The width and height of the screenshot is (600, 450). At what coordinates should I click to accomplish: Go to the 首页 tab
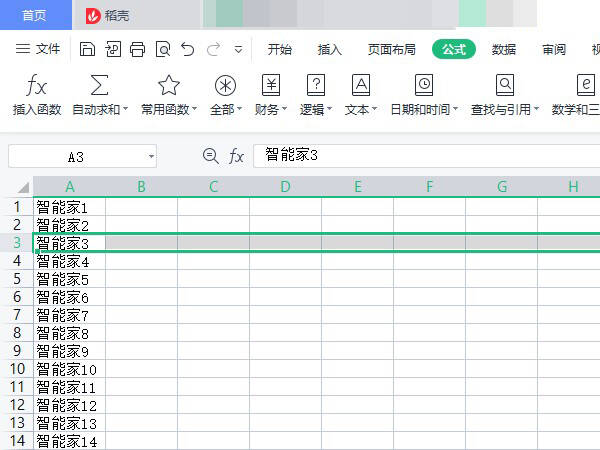[x=36, y=15]
